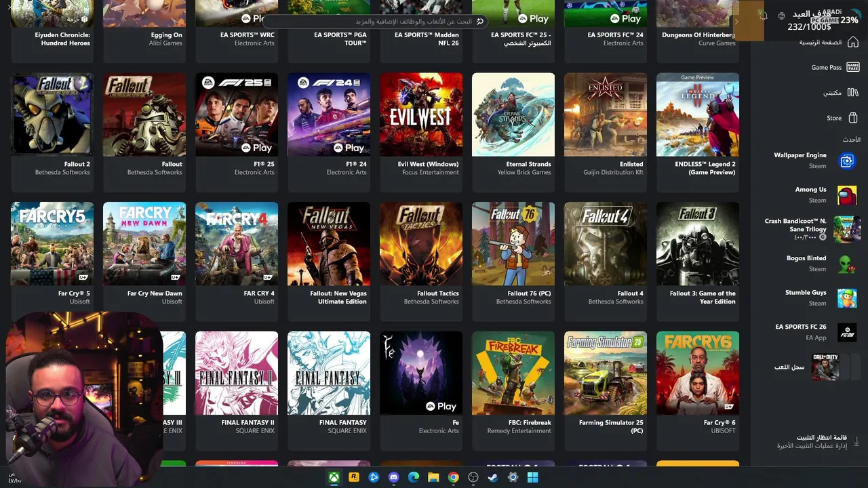
Task: Click the 'EA SPORTS™ Madden NFL 26' title
Action: pyautogui.click(x=427, y=39)
